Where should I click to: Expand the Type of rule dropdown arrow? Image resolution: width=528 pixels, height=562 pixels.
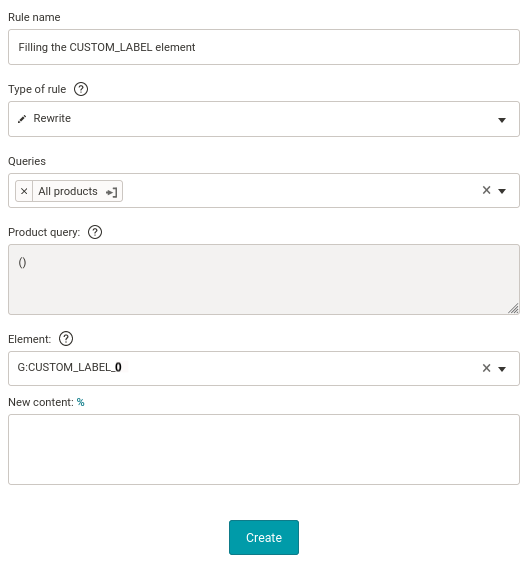[502, 120]
